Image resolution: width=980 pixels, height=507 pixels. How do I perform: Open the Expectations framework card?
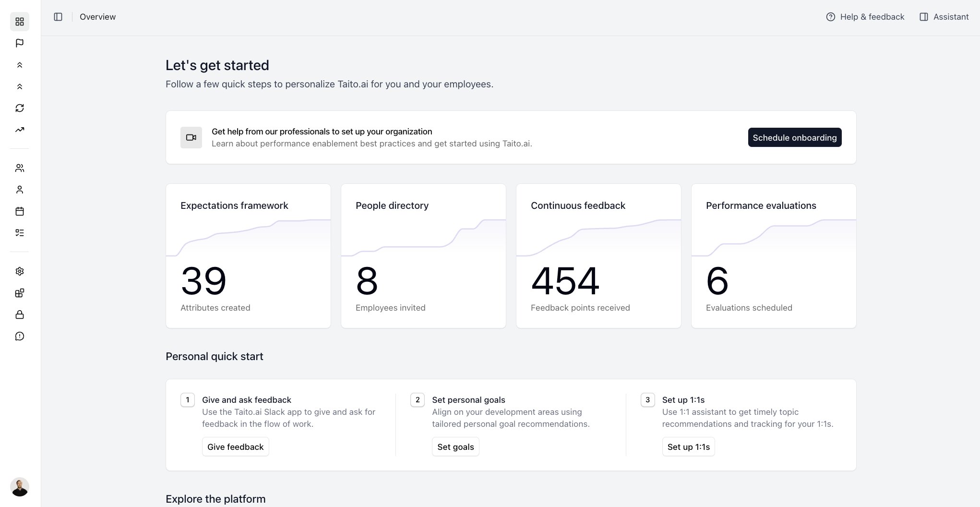tap(248, 255)
